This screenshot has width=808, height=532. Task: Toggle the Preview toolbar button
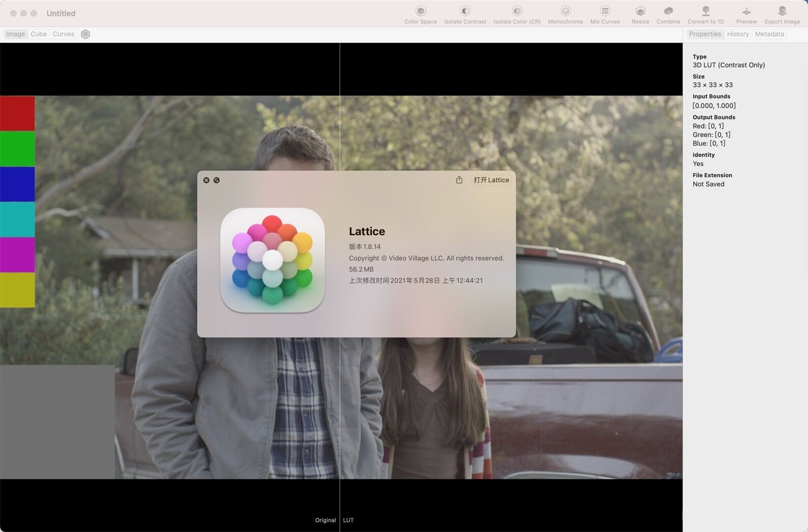pyautogui.click(x=746, y=15)
